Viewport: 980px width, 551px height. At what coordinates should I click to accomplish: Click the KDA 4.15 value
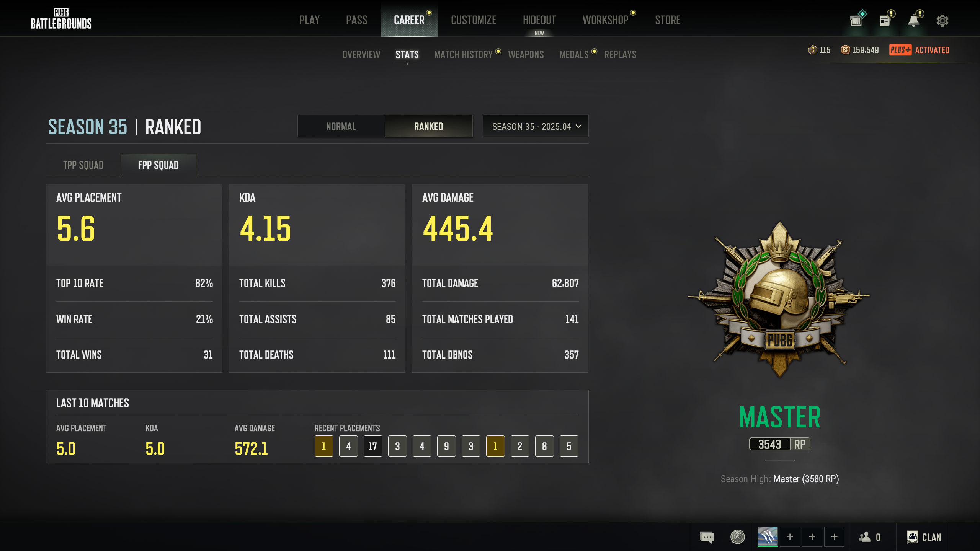coord(265,229)
